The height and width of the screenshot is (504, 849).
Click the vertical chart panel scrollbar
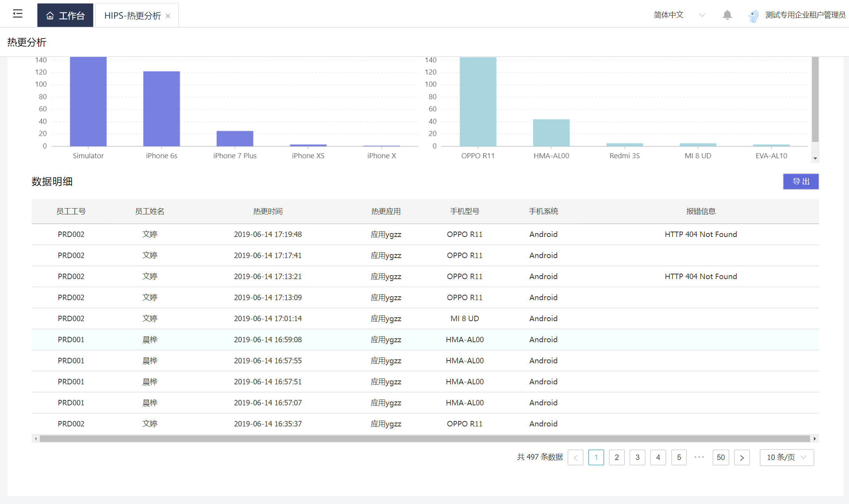coord(815,99)
